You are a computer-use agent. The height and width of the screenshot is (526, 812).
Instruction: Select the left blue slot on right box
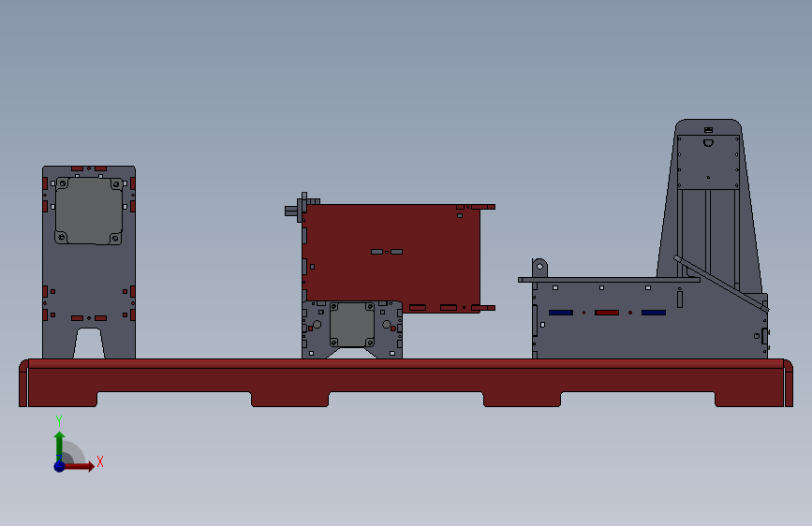click(561, 313)
